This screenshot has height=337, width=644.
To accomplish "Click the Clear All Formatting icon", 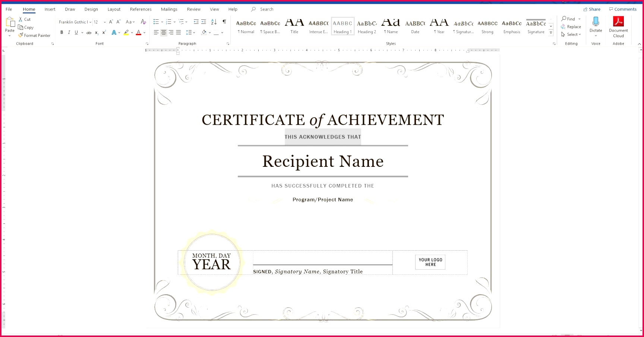I will coord(143,22).
